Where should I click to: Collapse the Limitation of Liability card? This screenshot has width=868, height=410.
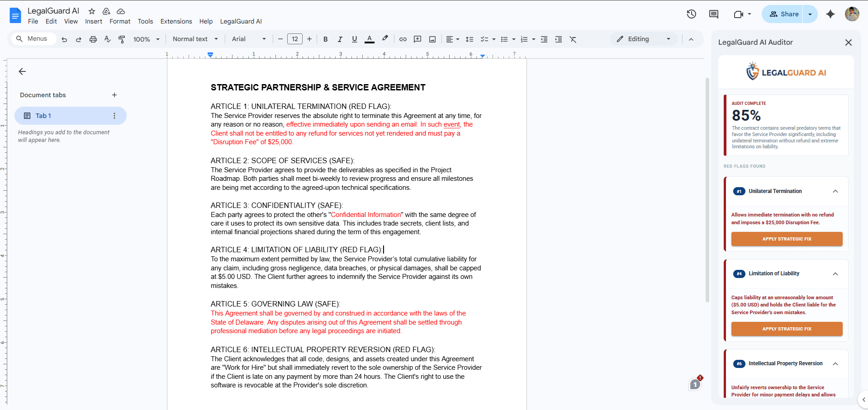tap(835, 273)
